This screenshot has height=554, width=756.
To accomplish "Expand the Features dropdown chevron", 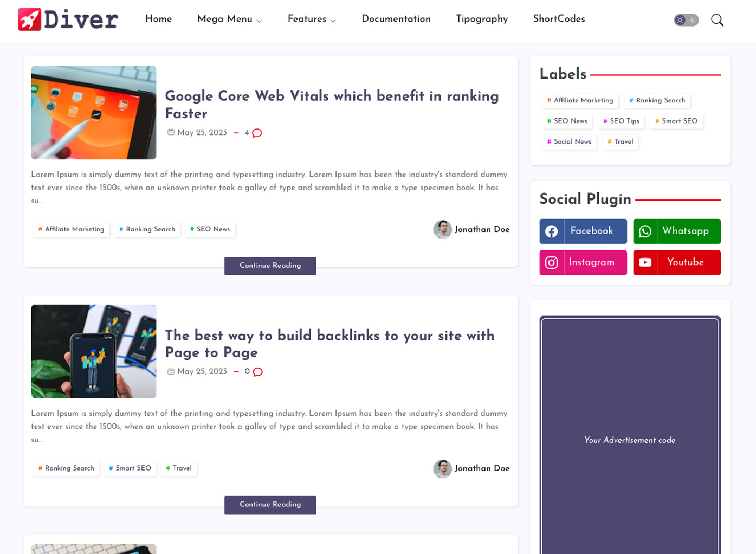I will [333, 20].
